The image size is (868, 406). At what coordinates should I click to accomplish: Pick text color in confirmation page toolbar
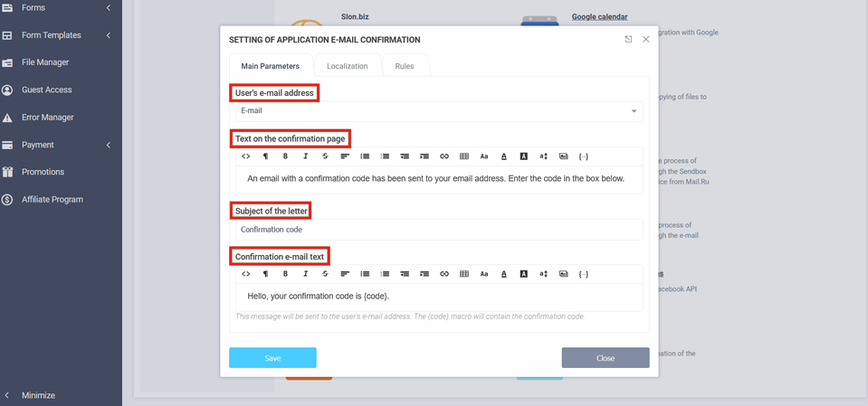[x=504, y=156]
